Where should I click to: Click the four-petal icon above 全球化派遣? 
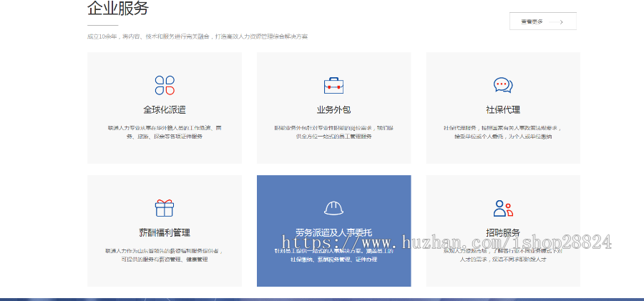click(165, 86)
